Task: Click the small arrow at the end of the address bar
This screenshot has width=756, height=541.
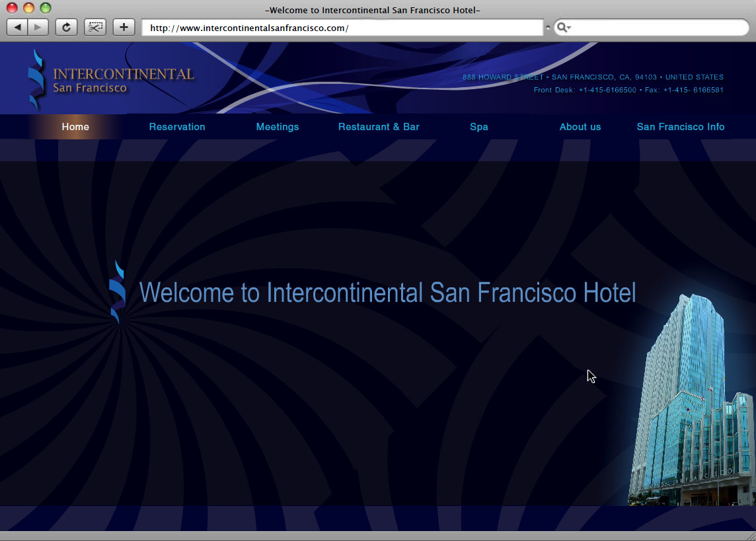Action: (548, 28)
